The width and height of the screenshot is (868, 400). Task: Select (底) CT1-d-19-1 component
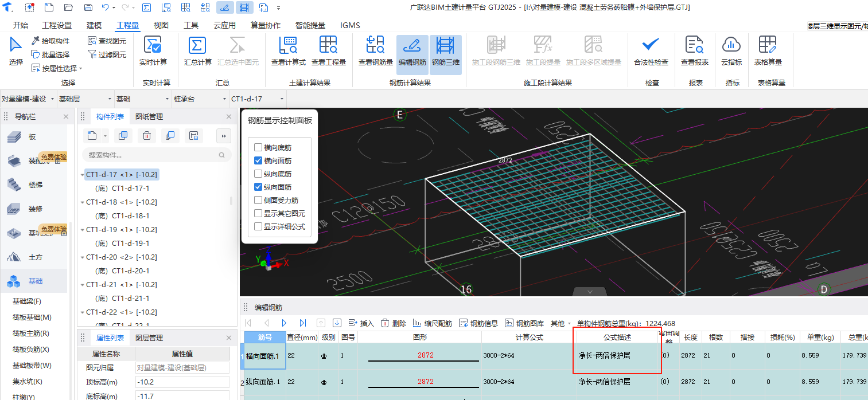coord(122,243)
